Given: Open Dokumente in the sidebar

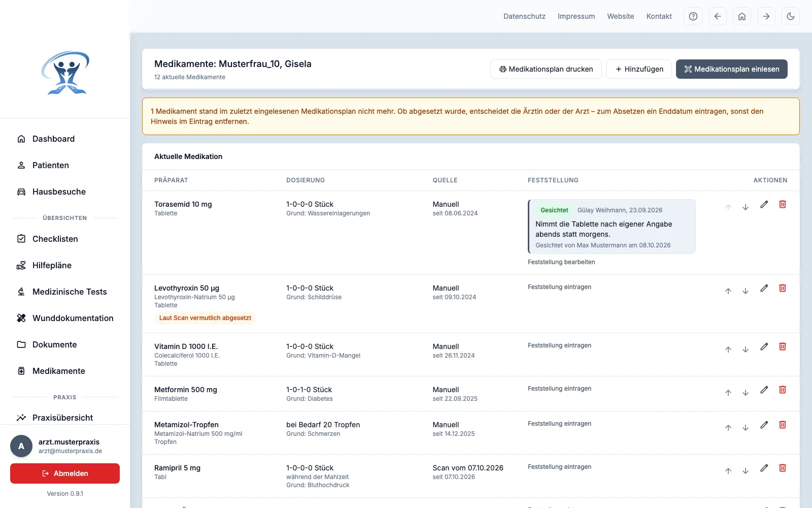Looking at the screenshot, I should pyautogui.click(x=65, y=344).
